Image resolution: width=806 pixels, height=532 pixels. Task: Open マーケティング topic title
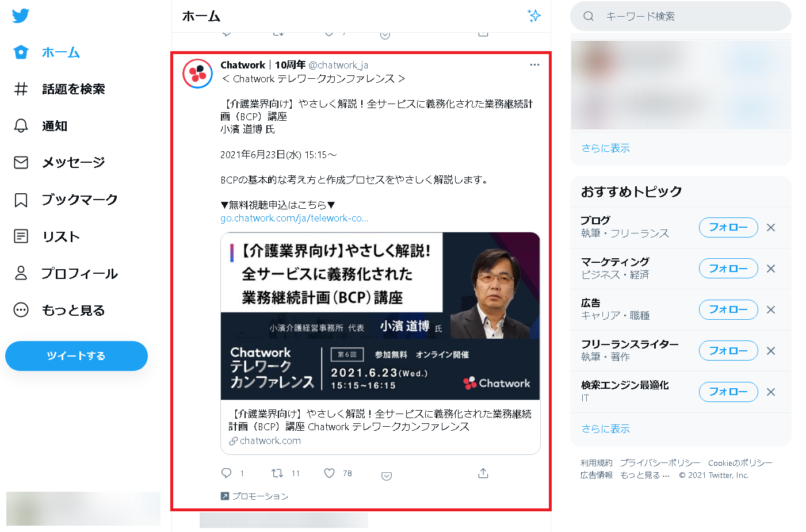point(615,262)
